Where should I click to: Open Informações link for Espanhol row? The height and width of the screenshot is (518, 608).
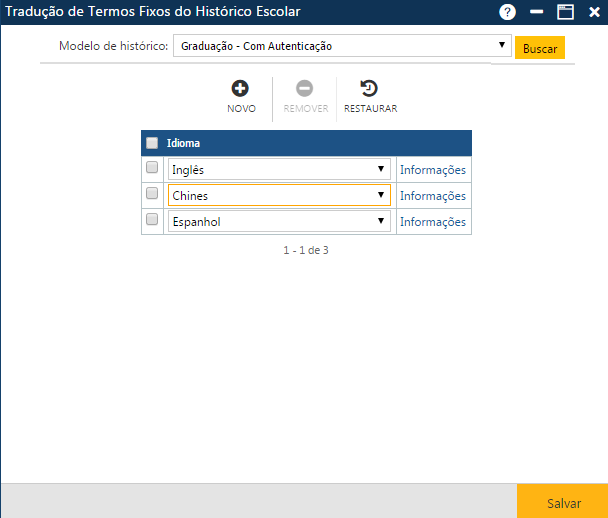(433, 222)
